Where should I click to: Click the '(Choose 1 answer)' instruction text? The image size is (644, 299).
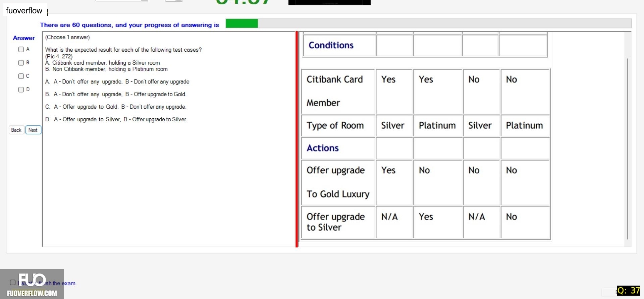[67, 37]
